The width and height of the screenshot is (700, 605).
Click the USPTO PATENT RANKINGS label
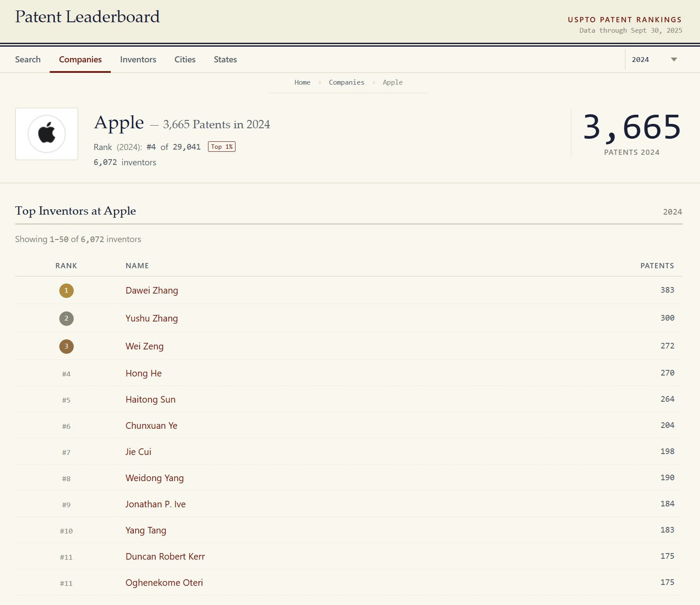[x=625, y=20]
